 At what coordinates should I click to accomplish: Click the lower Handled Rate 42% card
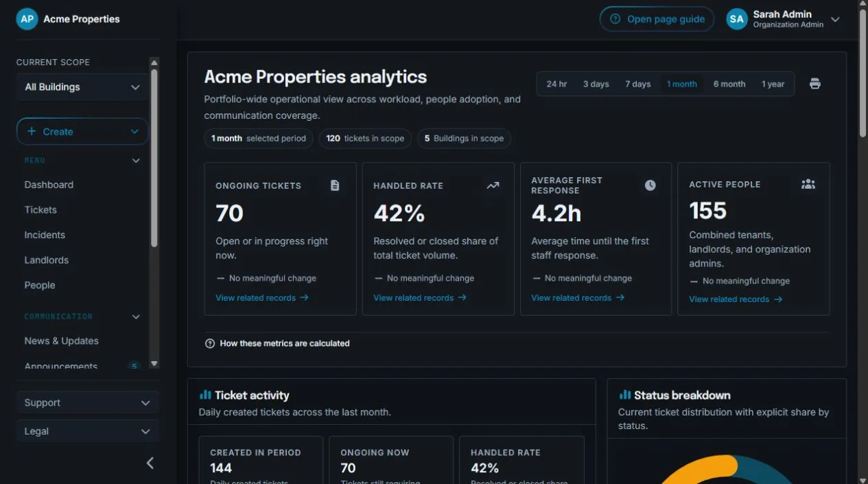(521, 460)
